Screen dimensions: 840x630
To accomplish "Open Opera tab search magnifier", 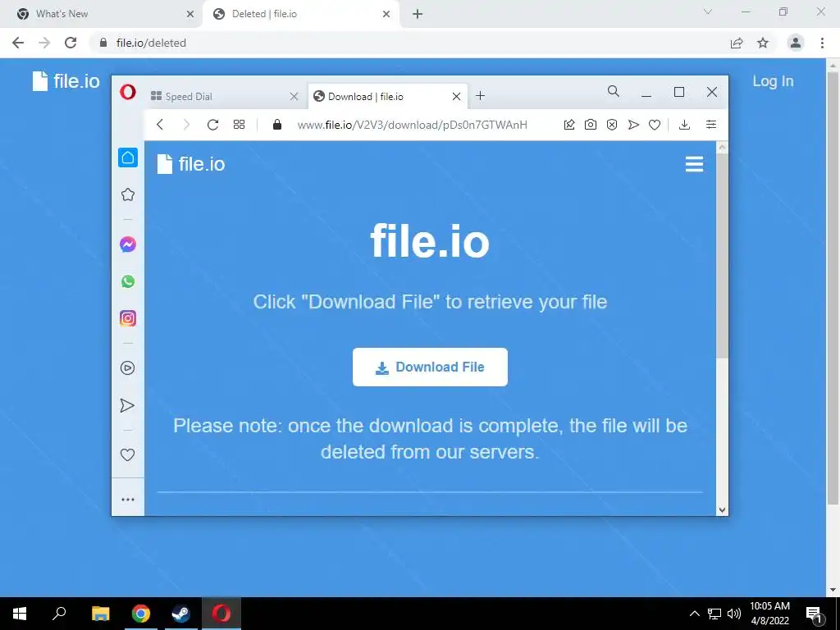I will pos(614,92).
